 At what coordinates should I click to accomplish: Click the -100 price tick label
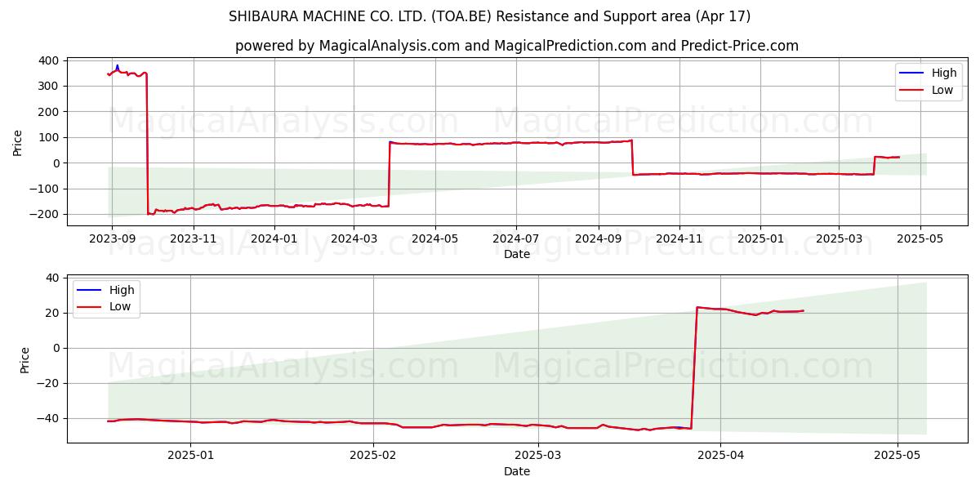pos(45,189)
